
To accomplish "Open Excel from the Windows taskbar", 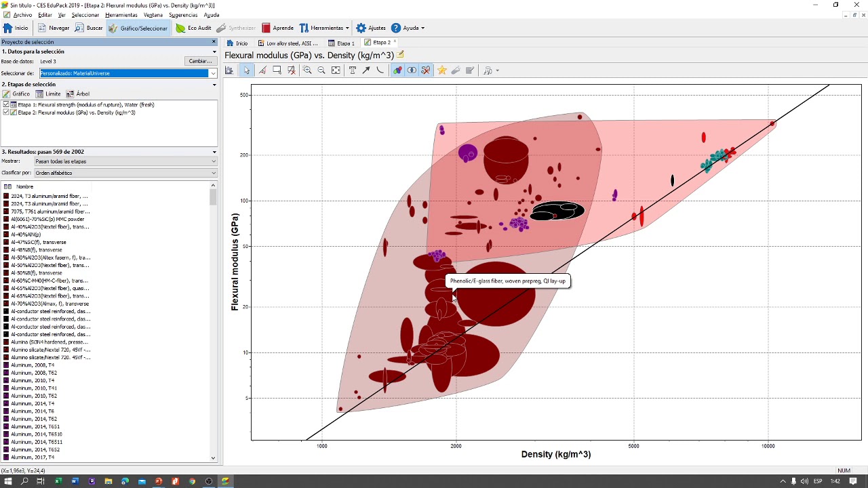I will click(58, 481).
